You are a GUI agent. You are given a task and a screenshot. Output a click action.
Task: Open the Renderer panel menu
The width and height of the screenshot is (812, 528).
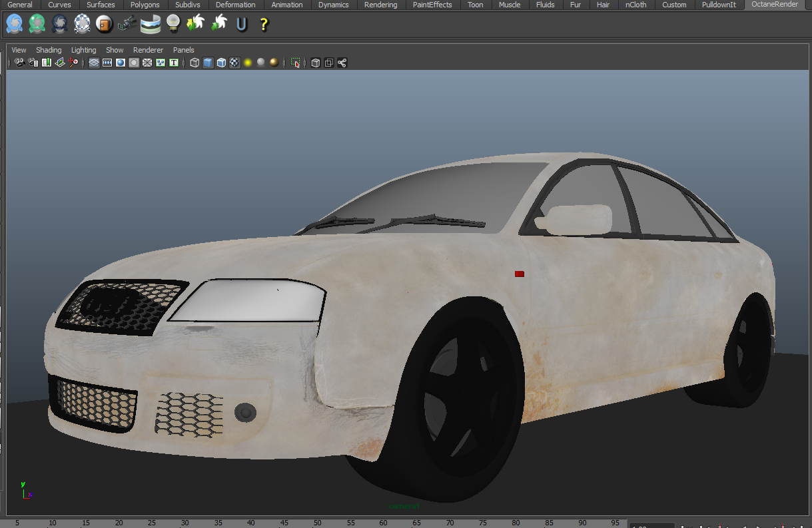pyautogui.click(x=148, y=50)
